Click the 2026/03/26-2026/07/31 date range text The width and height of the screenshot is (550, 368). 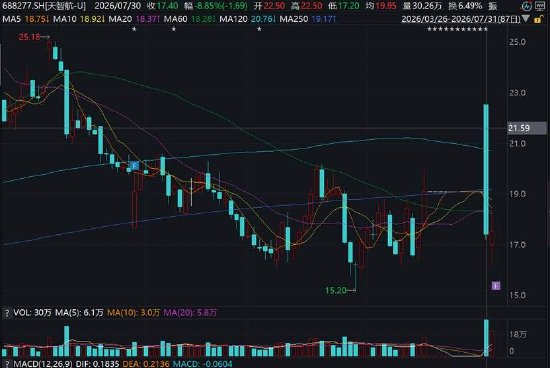coord(461,19)
